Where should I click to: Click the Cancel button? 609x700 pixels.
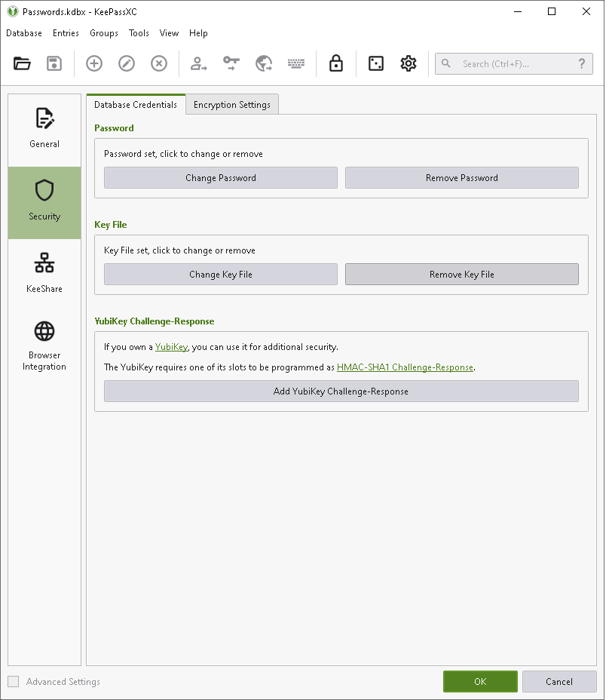pos(559,681)
